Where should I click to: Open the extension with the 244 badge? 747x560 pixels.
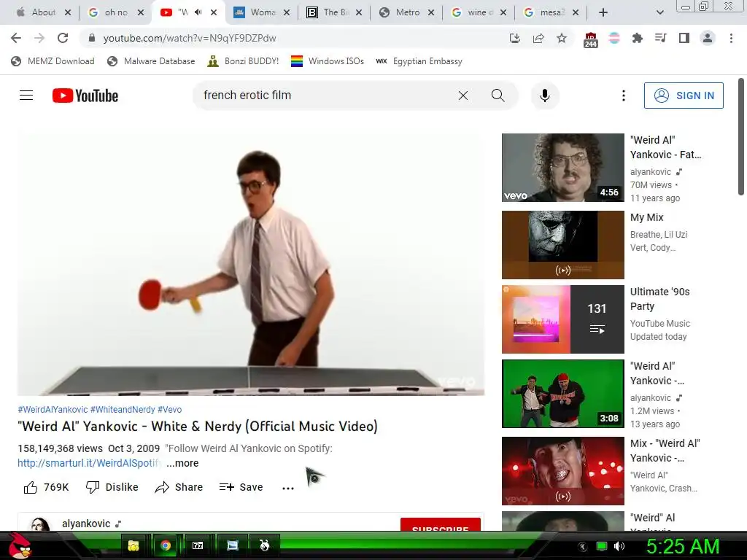click(x=590, y=39)
